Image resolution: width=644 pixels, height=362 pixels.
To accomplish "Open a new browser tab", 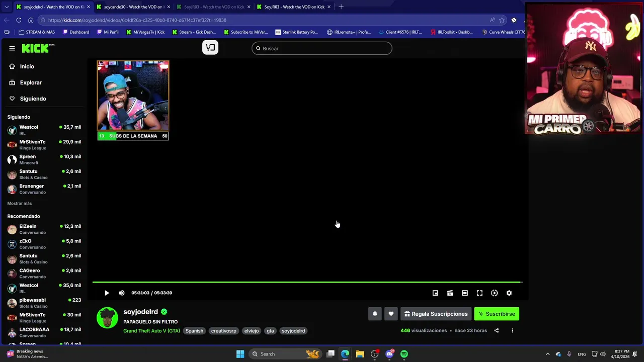I will click(x=341, y=7).
